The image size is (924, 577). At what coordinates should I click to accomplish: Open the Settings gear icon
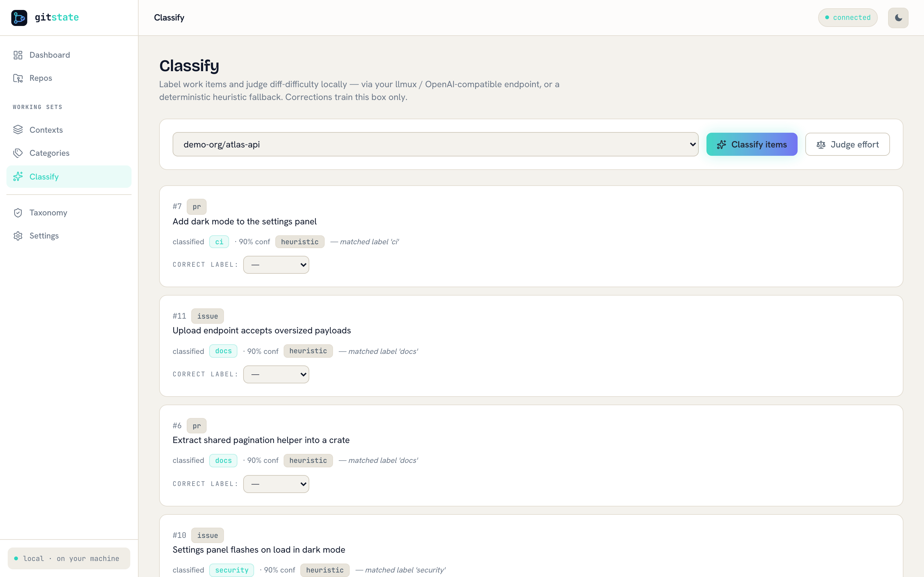tap(18, 236)
